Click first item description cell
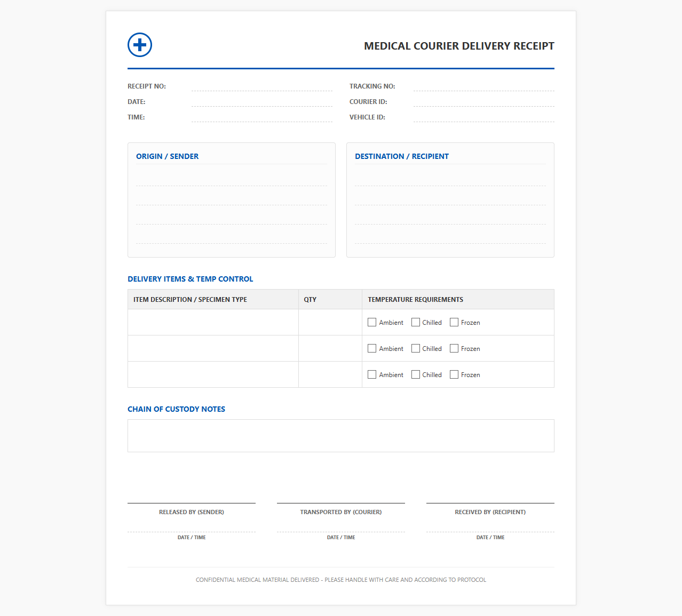Image resolution: width=682 pixels, height=616 pixels. click(x=213, y=322)
